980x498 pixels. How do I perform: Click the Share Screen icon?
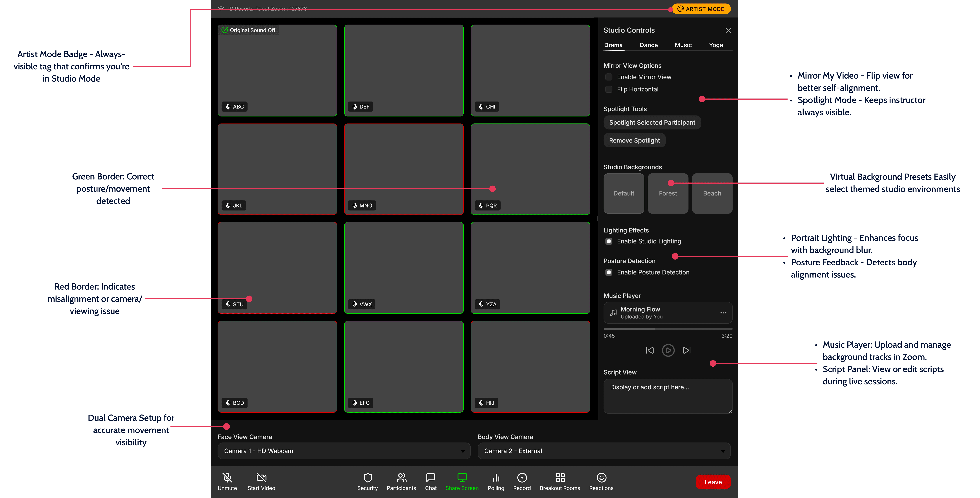(x=462, y=478)
